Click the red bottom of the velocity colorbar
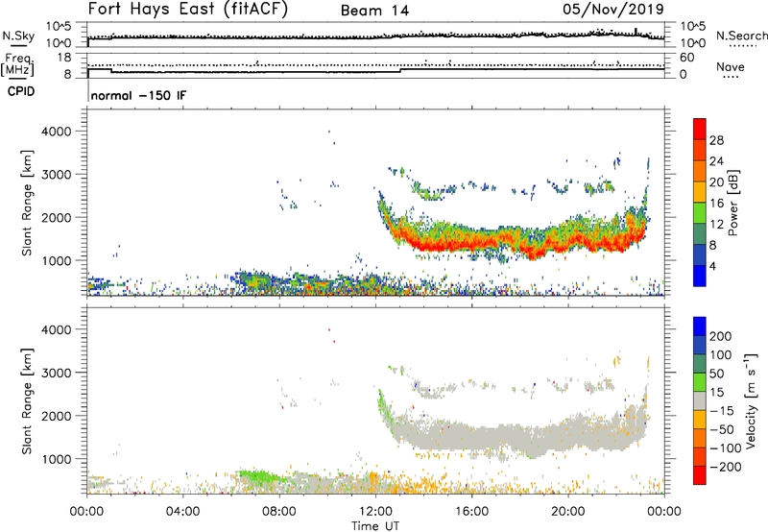Image resolution: width=768 pixels, height=532 pixels. 700,475
